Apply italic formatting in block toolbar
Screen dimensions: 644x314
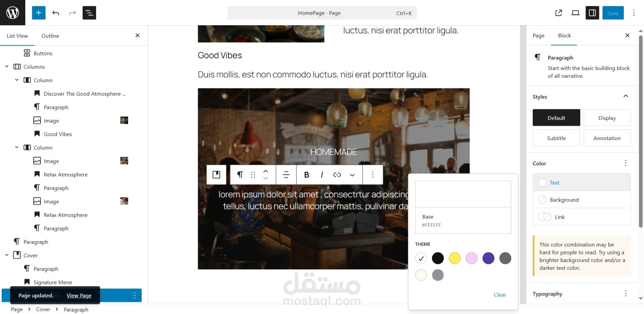pyautogui.click(x=322, y=175)
